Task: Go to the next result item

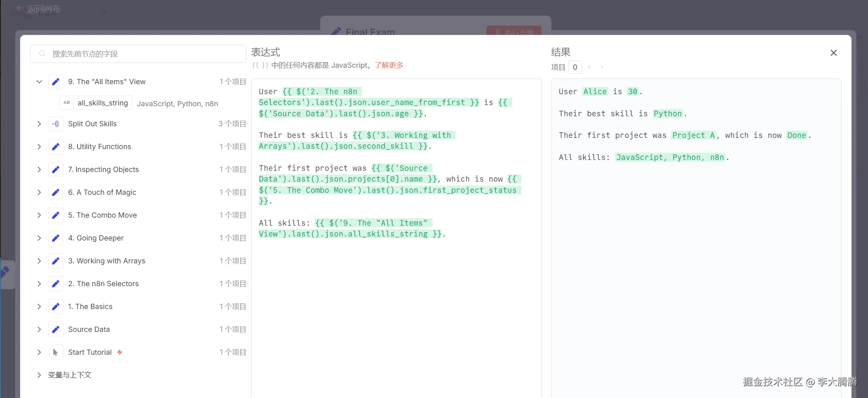Action: (602, 67)
